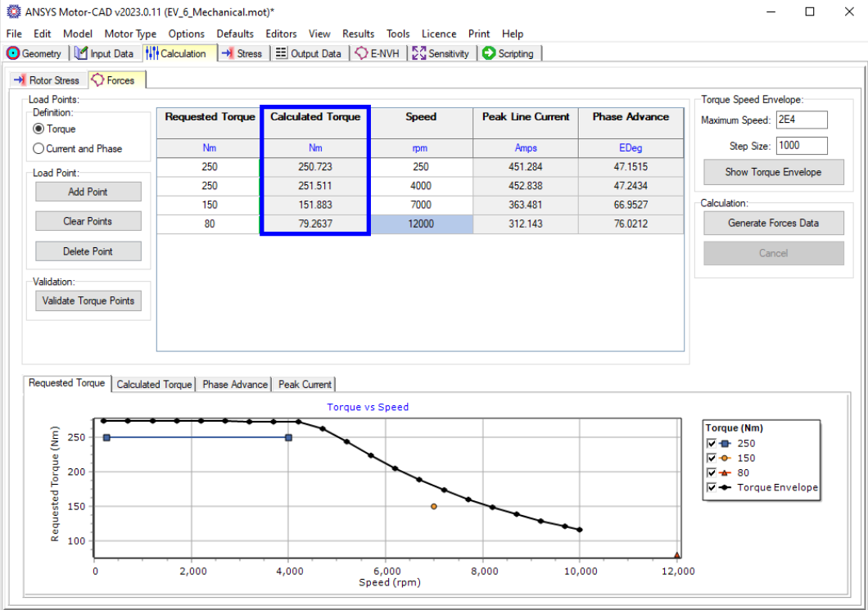Click calculated torque value 250.723
Screen dimensions: 868x610
[x=315, y=166]
